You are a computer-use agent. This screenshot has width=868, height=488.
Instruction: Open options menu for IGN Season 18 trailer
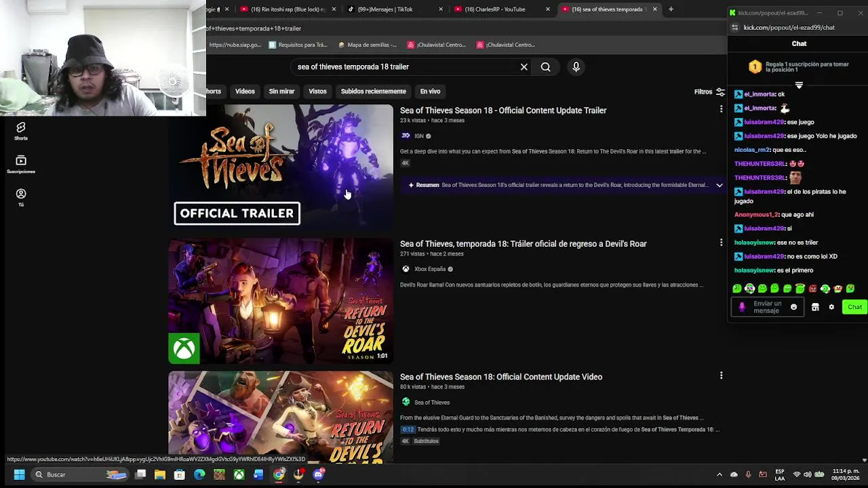click(x=721, y=109)
